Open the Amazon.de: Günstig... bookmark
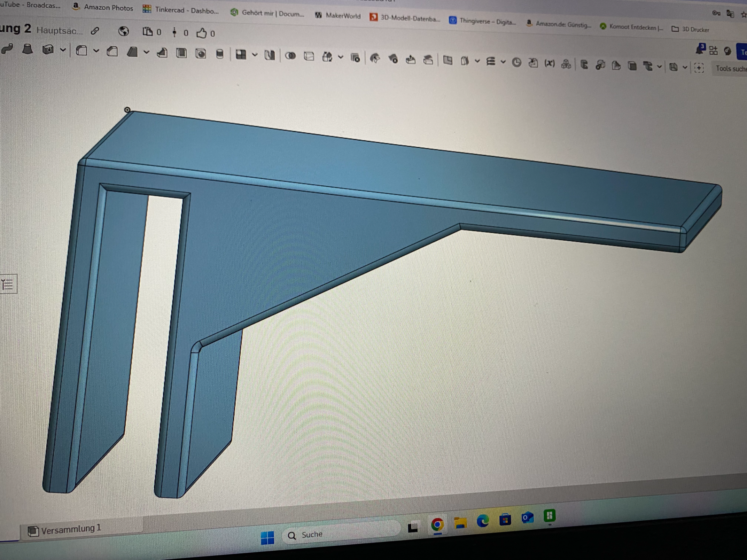The image size is (747, 560). (x=558, y=24)
